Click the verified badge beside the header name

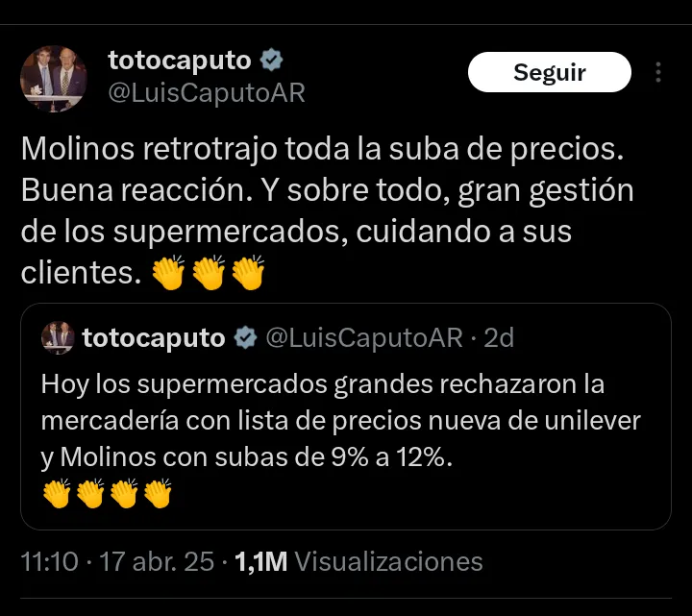[273, 61]
